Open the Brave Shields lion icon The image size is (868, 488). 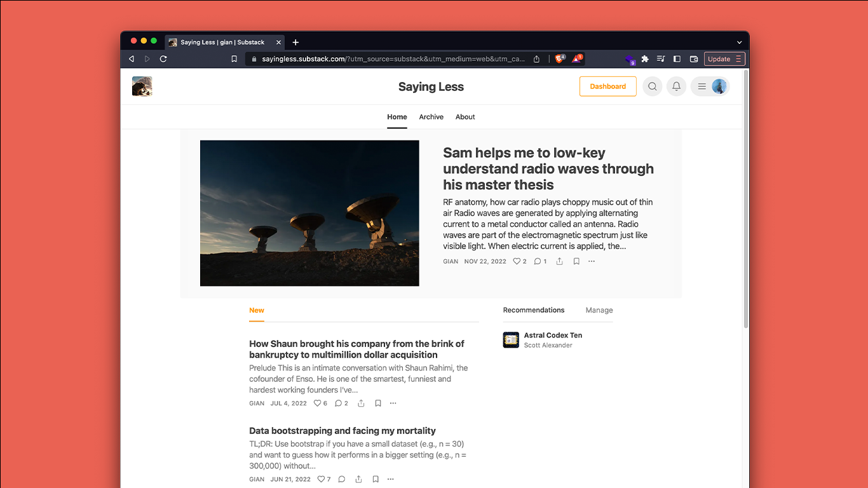click(x=560, y=58)
